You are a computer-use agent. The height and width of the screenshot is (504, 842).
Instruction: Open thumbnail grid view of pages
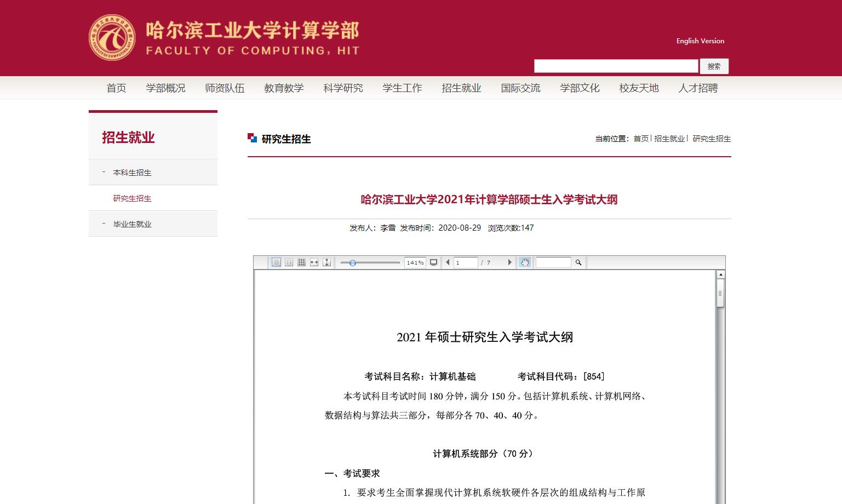pos(301,262)
